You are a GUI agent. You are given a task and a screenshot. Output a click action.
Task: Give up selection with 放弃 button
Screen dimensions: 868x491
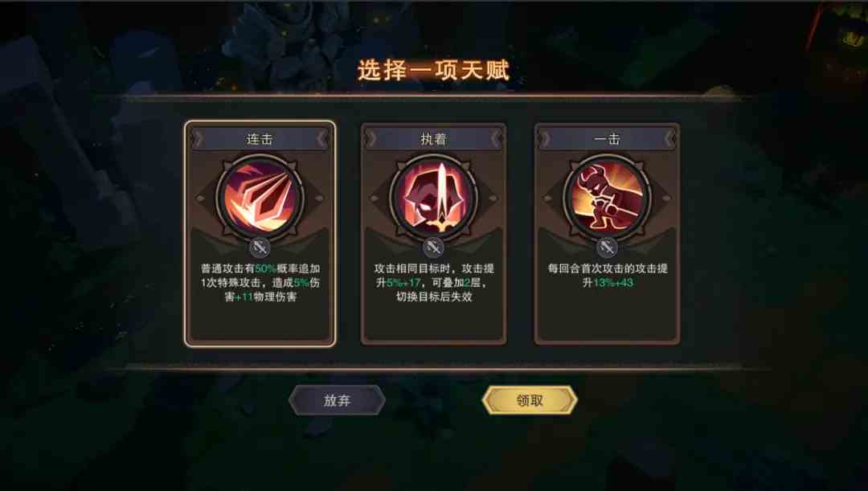[337, 400]
